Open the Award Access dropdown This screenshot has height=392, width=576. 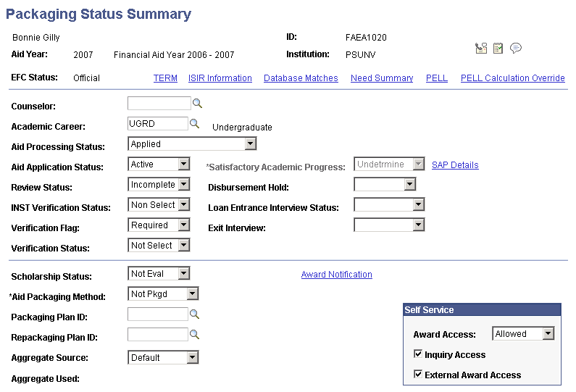tap(523, 333)
